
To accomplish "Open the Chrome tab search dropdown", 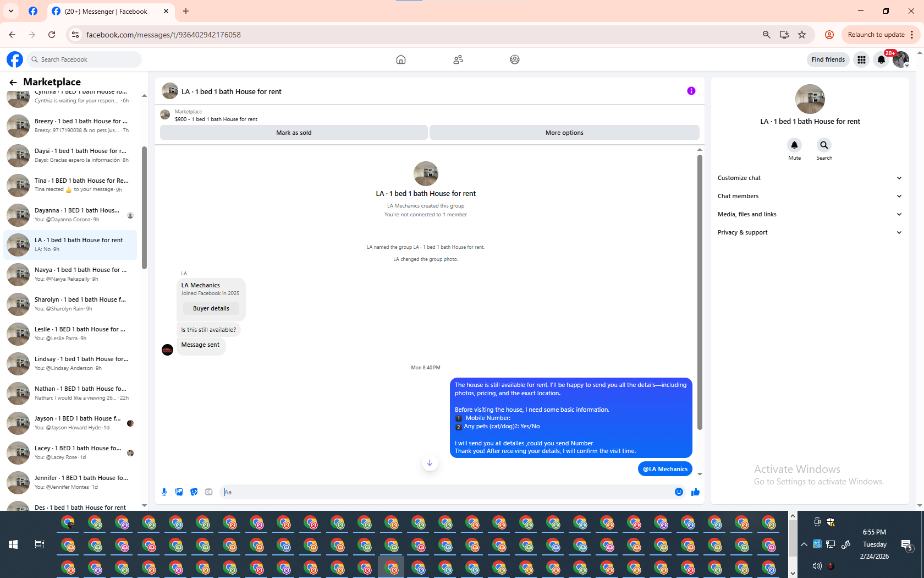I will tap(10, 11).
